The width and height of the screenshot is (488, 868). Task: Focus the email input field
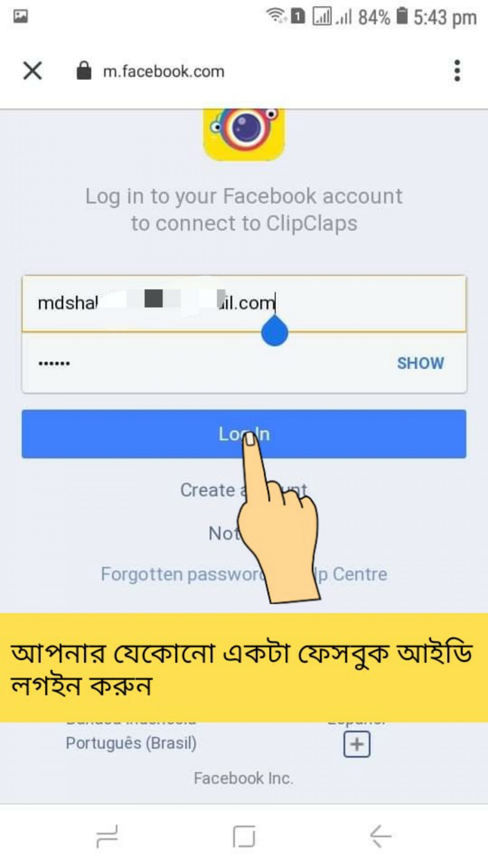pyautogui.click(x=244, y=303)
